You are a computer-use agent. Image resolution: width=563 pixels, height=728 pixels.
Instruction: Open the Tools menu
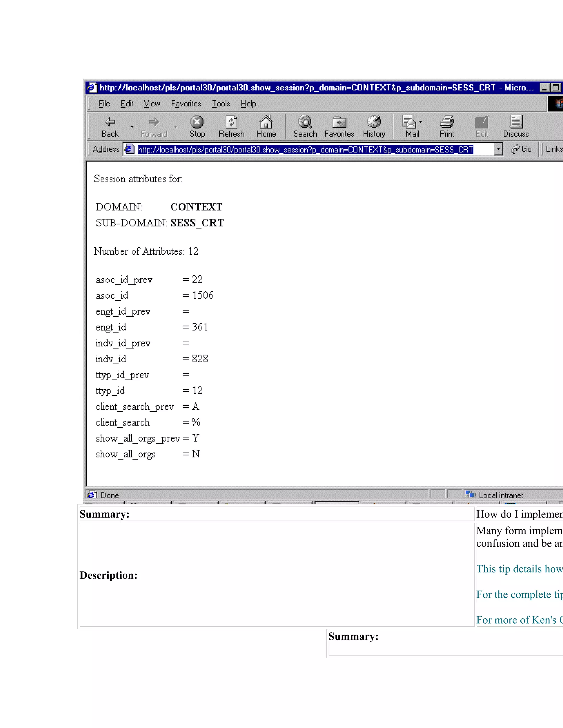(x=221, y=104)
